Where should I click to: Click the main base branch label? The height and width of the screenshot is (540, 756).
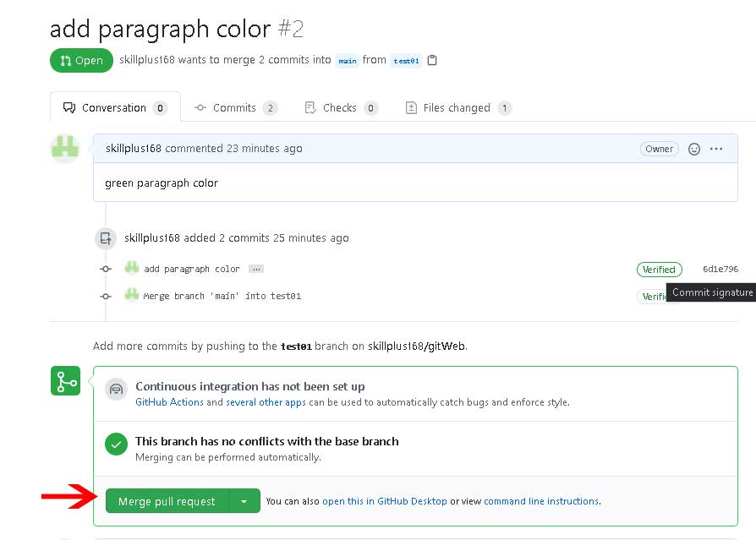[x=348, y=61]
